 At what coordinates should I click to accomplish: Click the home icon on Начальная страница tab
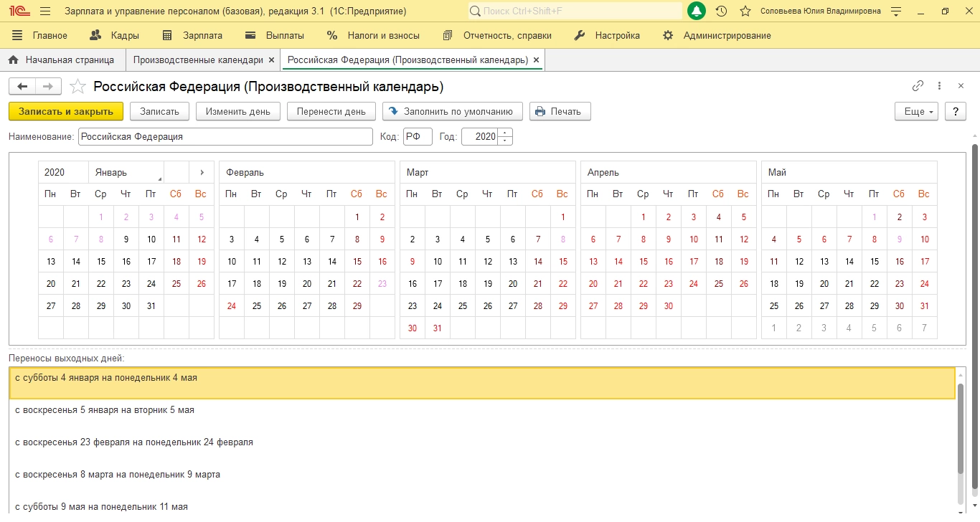click(x=13, y=60)
